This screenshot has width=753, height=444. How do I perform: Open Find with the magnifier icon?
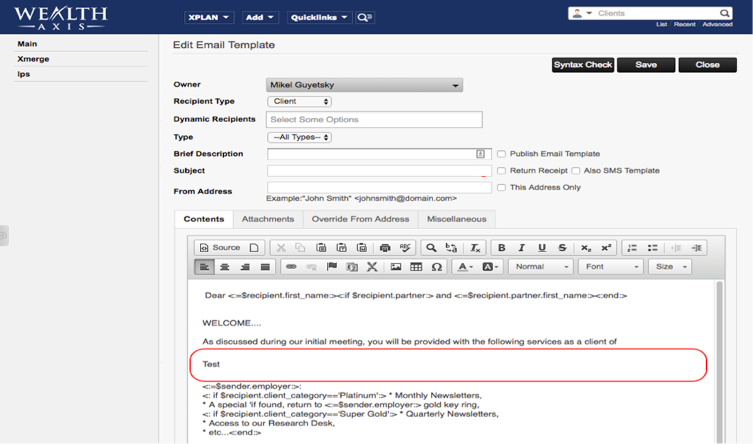[x=431, y=248]
